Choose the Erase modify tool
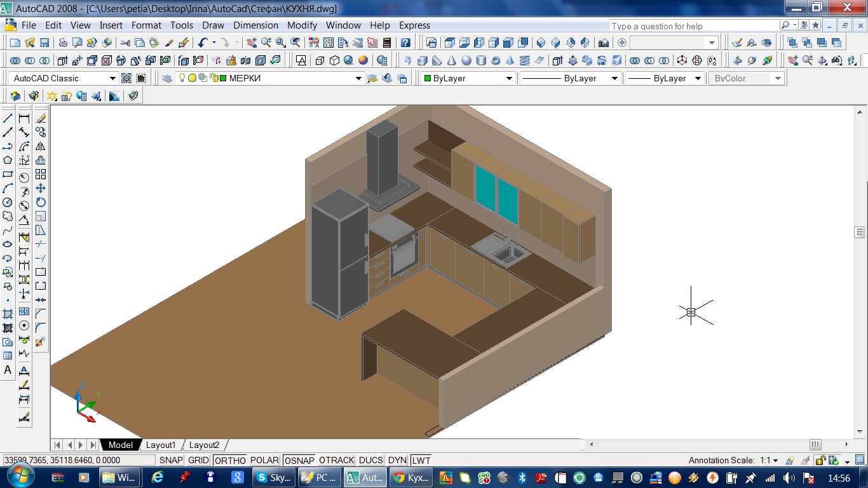Viewport: 868px width, 488px height. pos(41,118)
